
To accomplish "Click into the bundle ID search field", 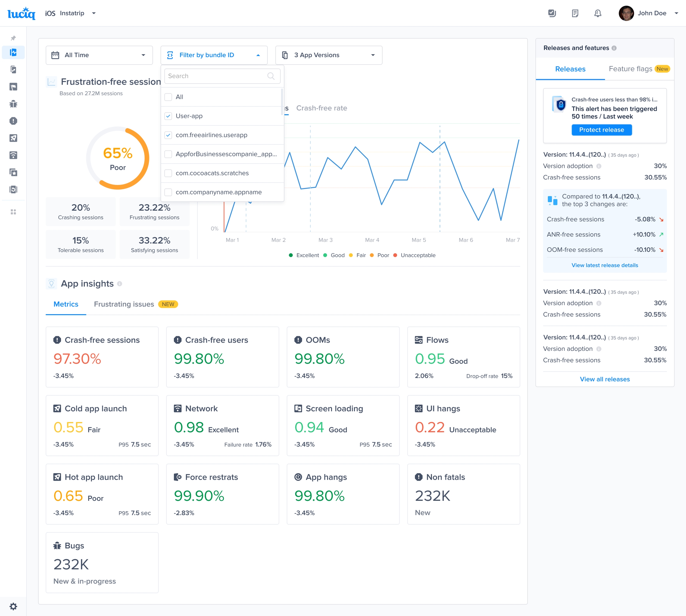I will click(217, 76).
